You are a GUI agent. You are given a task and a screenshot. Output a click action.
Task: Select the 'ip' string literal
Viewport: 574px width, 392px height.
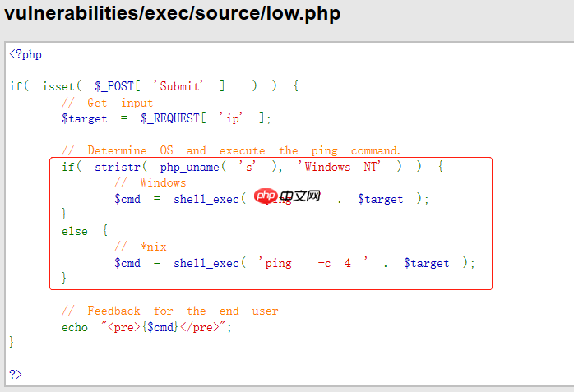(x=232, y=118)
